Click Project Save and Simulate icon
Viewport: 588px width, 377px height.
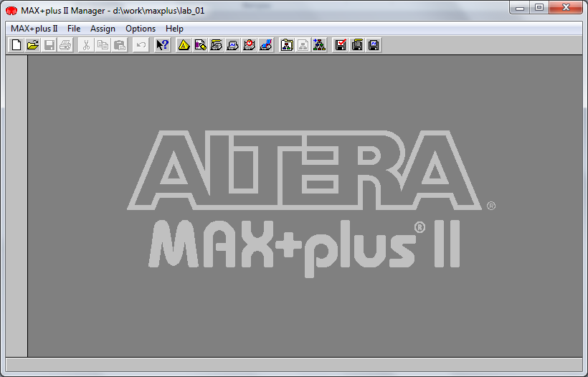coord(374,45)
